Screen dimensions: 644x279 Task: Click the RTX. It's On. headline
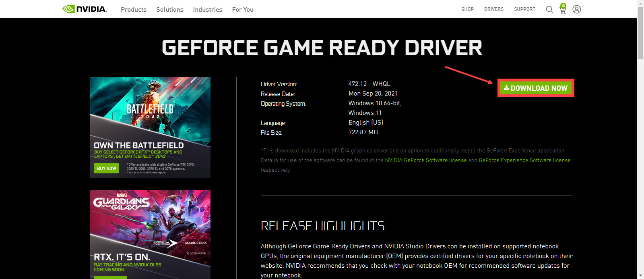coord(122,257)
